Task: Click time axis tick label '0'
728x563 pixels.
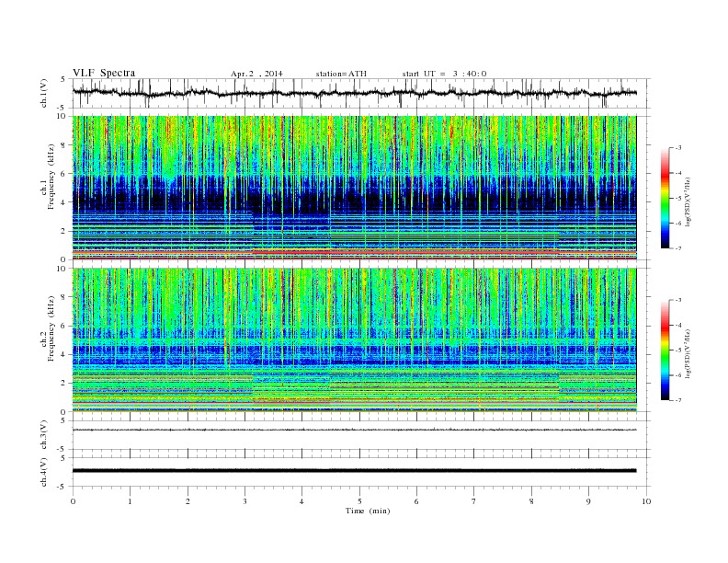Action: tap(73, 501)
